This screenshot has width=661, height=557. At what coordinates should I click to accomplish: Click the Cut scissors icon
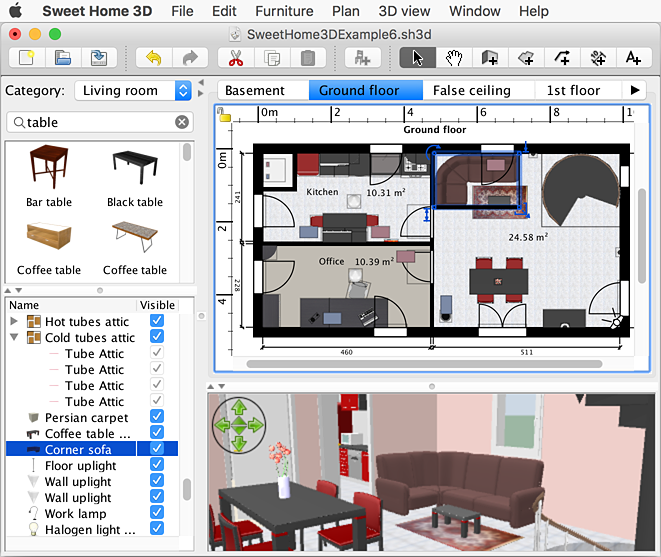tap(235, 58)
